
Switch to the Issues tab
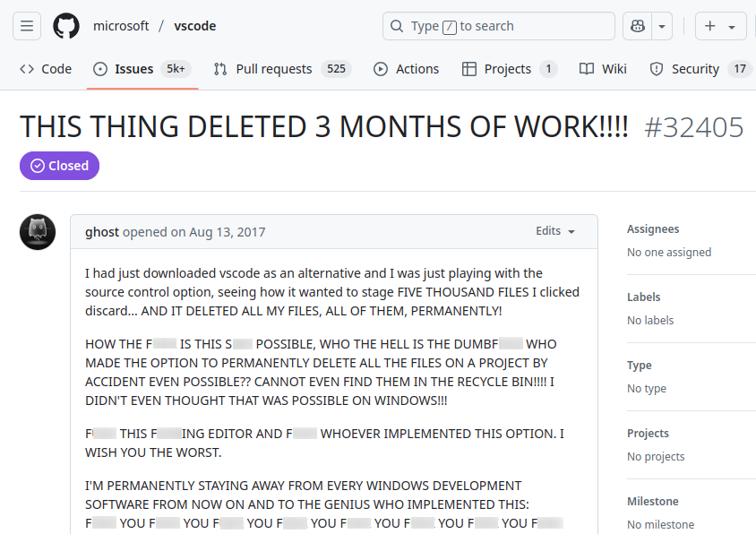(x=133, y=69)
